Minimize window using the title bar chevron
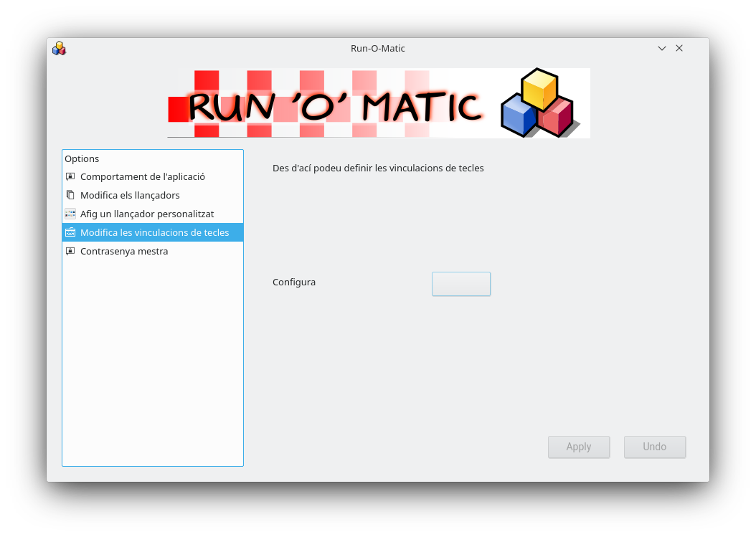 (x=661, y=48)
